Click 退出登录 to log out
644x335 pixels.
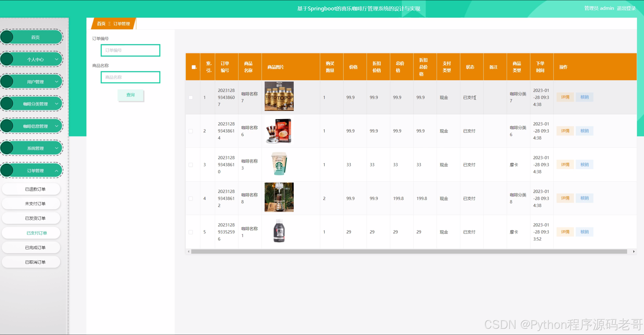click(626, 8)
